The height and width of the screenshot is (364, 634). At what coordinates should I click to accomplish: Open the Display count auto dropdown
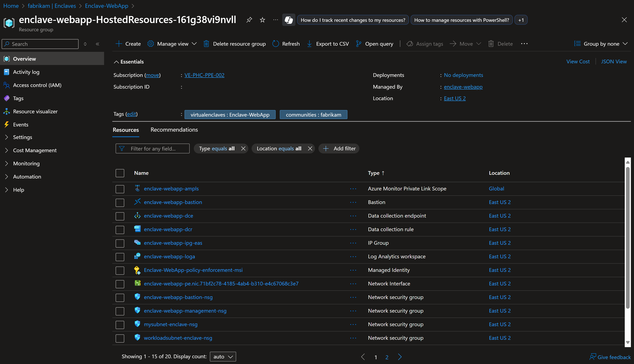pos(223,357)
